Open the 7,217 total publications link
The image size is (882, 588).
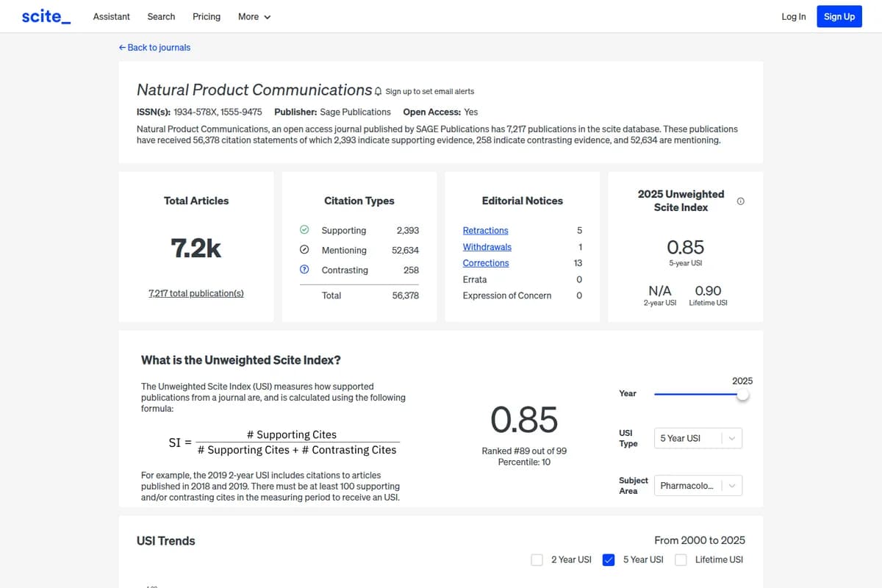tap(196, 293)
